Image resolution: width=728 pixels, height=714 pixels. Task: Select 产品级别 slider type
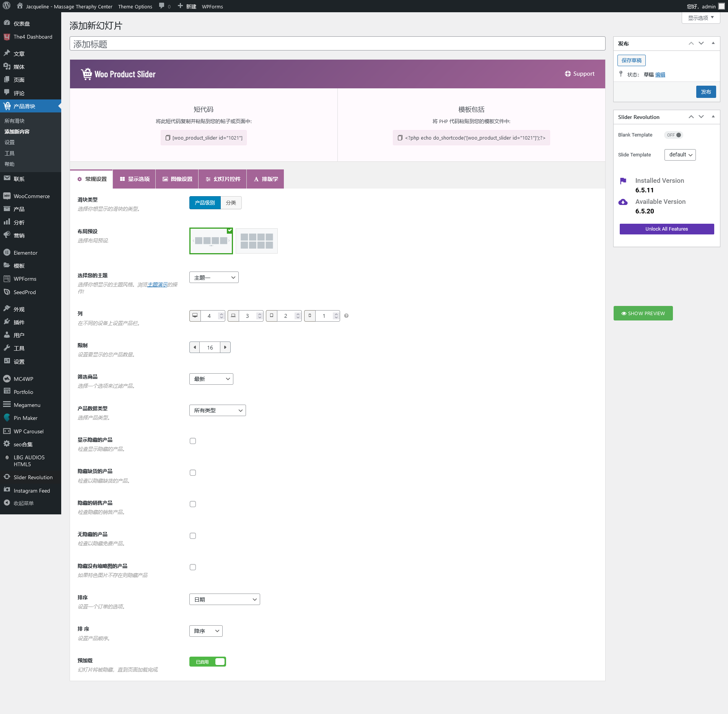click(205, 203)
